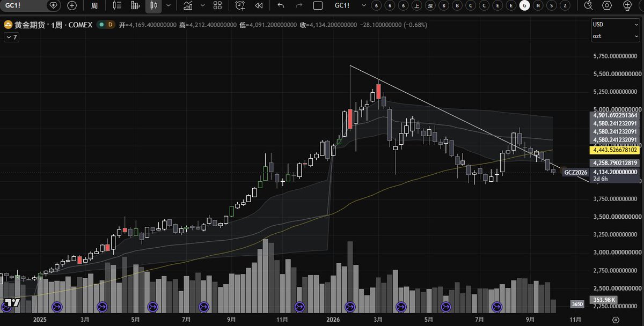The image size is (644, 326).
Task: Click the gold futures symbol logo
Action: (x=8, y=25)
